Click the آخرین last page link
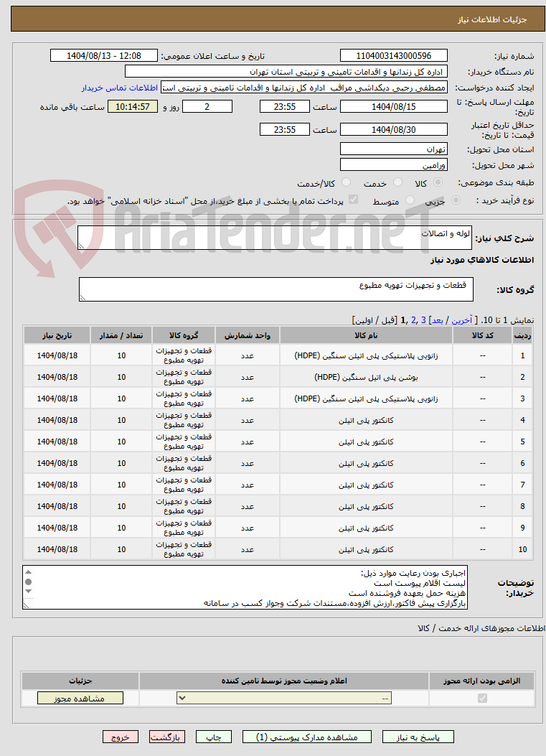This screenshot has height=756, width=546. 461,320
